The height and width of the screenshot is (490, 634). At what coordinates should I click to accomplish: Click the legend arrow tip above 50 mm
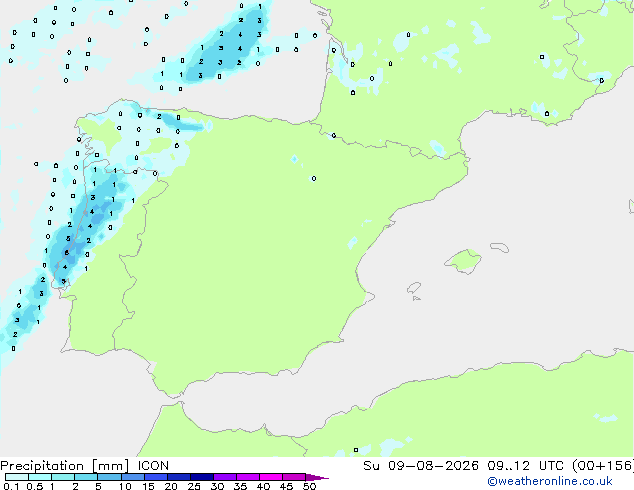[x=317, y=477]
